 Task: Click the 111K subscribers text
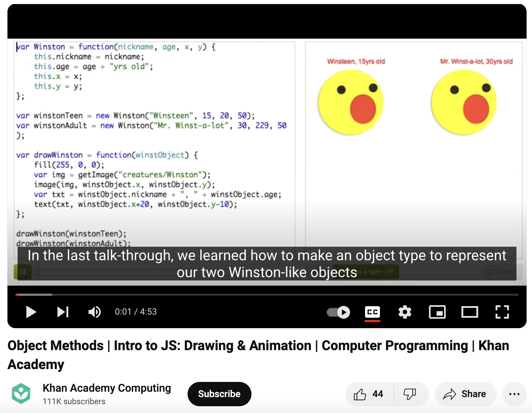74,402
